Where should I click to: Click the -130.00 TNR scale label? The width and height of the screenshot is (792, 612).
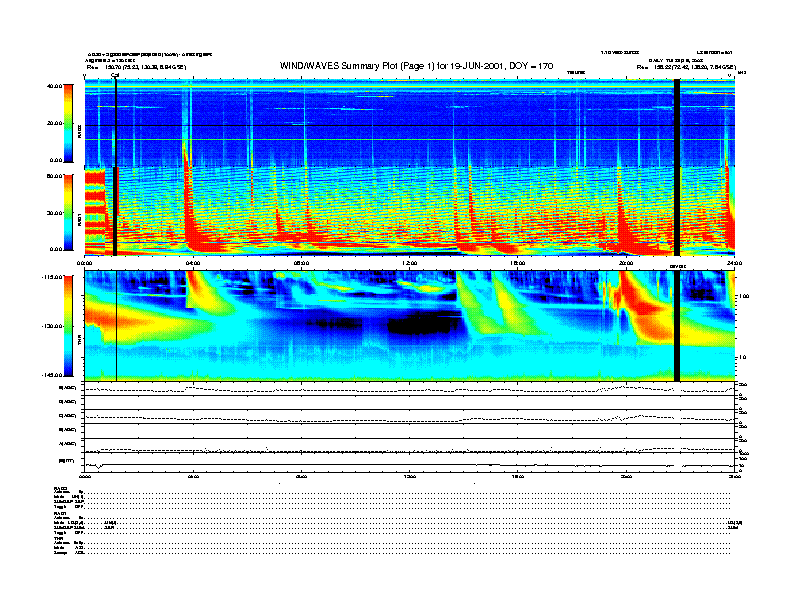53,326
